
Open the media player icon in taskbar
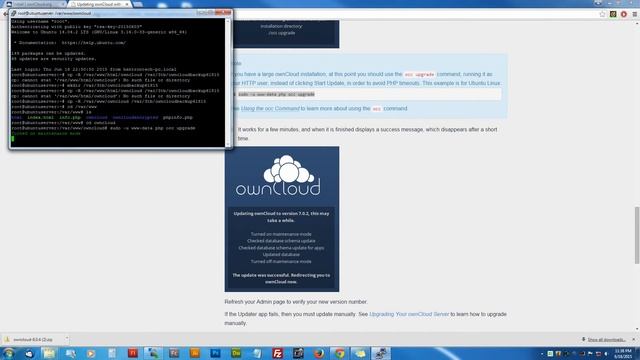point(91,353)
